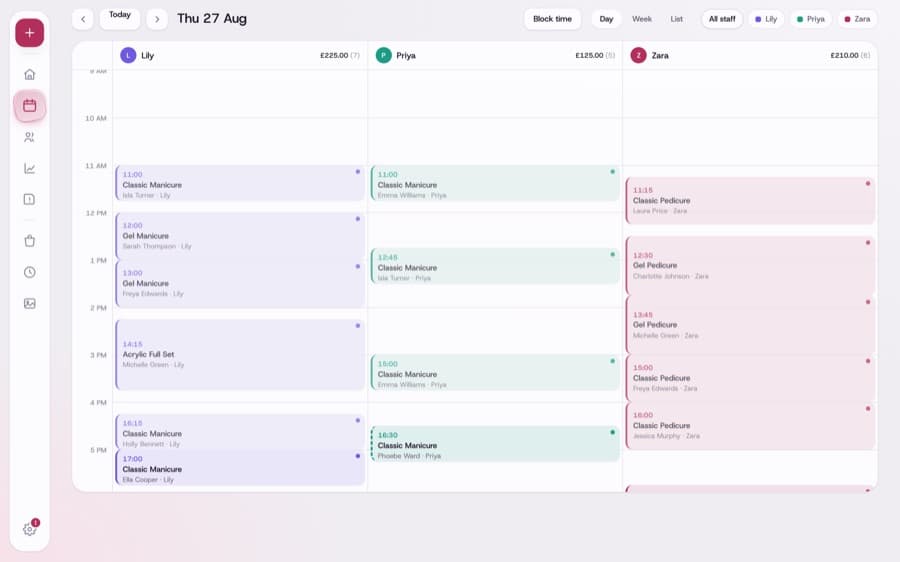Open Priya's 15:00 Classic Manicure appointment
This screenshot has width=900, height=562.
[495, 373]
